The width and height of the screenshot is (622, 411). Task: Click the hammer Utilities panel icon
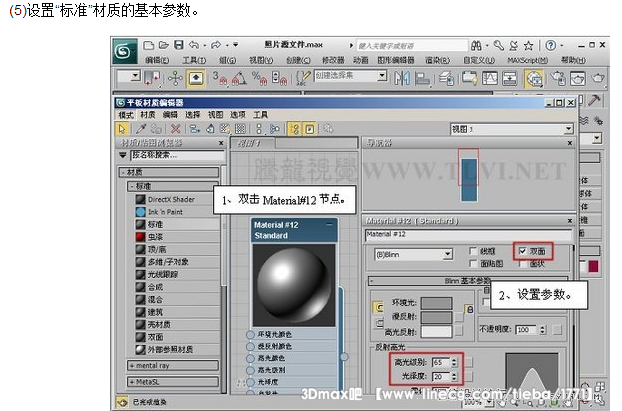[593, 100]
